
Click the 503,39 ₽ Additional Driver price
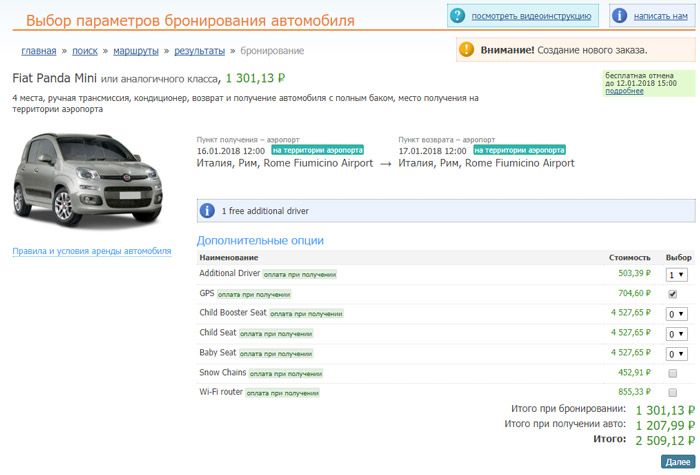[634, 273]
